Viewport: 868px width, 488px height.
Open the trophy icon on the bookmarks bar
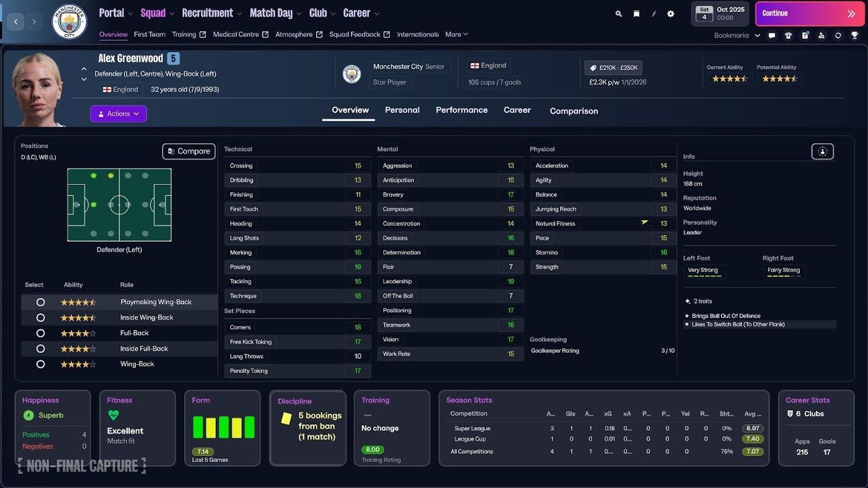click(855, 35)
